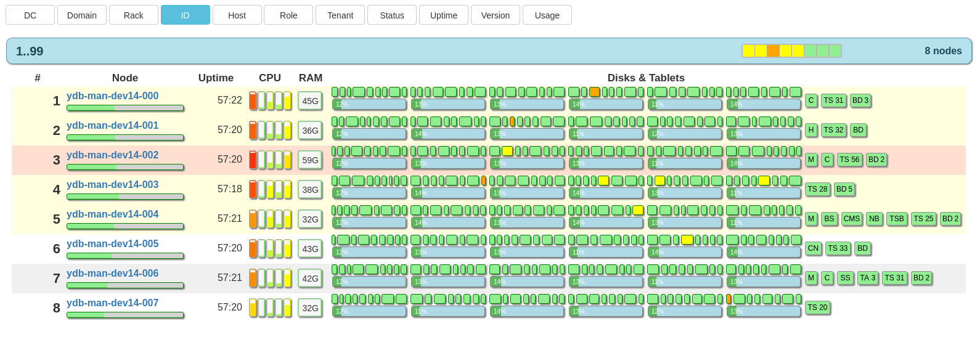Select the TSB tablet badge
The width and height of the screenshot is (980, 342).
click(896, 219)
